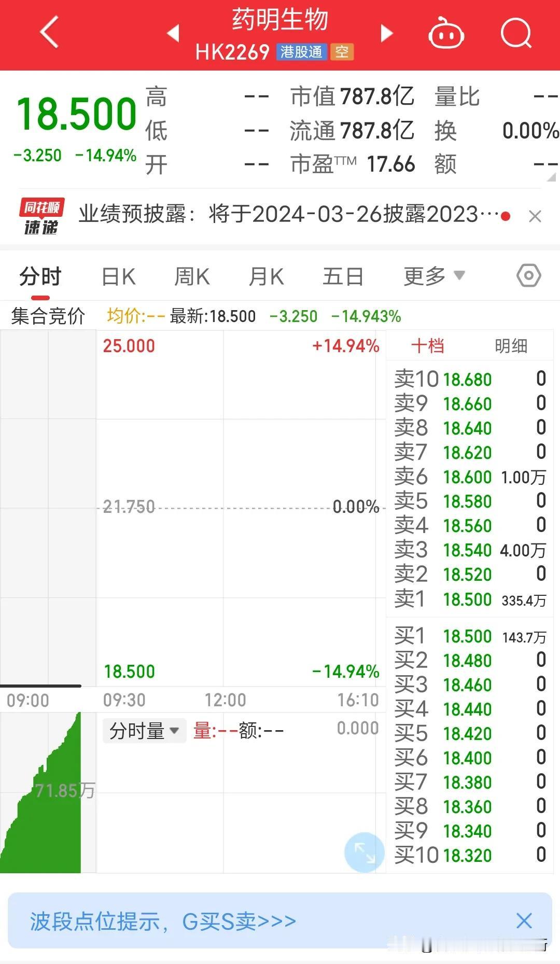Select the 卖5 18.580 row
The image size is (560, 964).
470,501
